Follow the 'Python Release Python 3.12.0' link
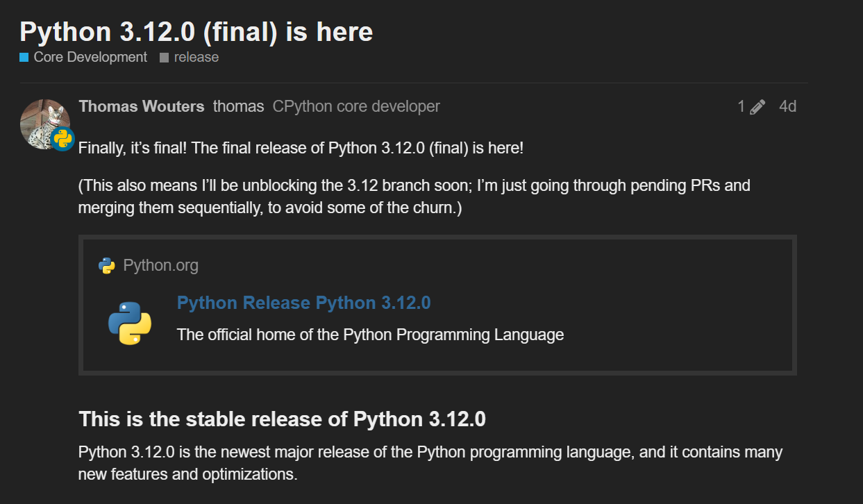 tap(303, 303)
